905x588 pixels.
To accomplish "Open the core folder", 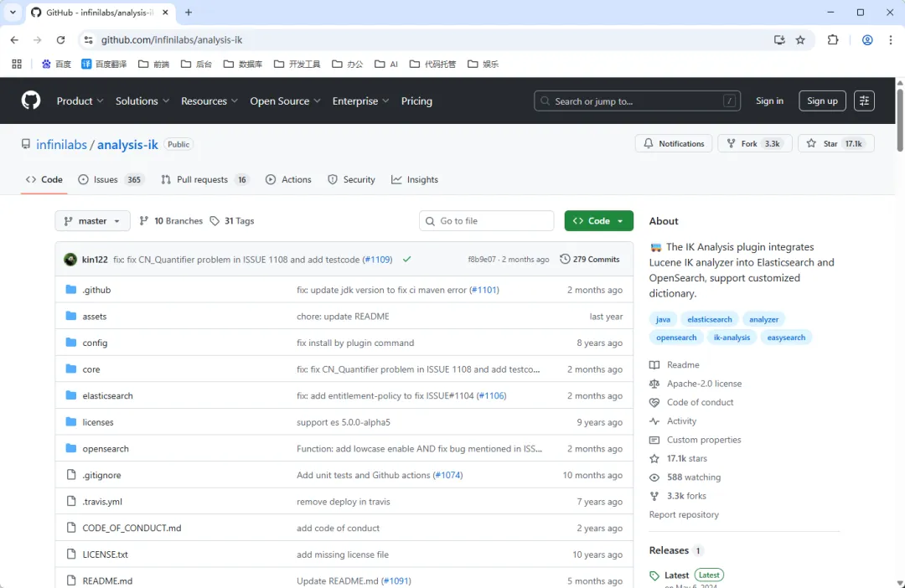I will [x=91, y=369].
